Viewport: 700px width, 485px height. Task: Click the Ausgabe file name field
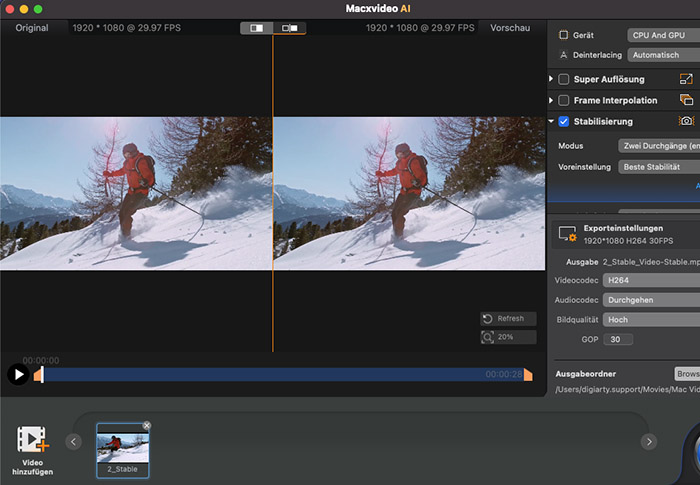pos(651,262)
